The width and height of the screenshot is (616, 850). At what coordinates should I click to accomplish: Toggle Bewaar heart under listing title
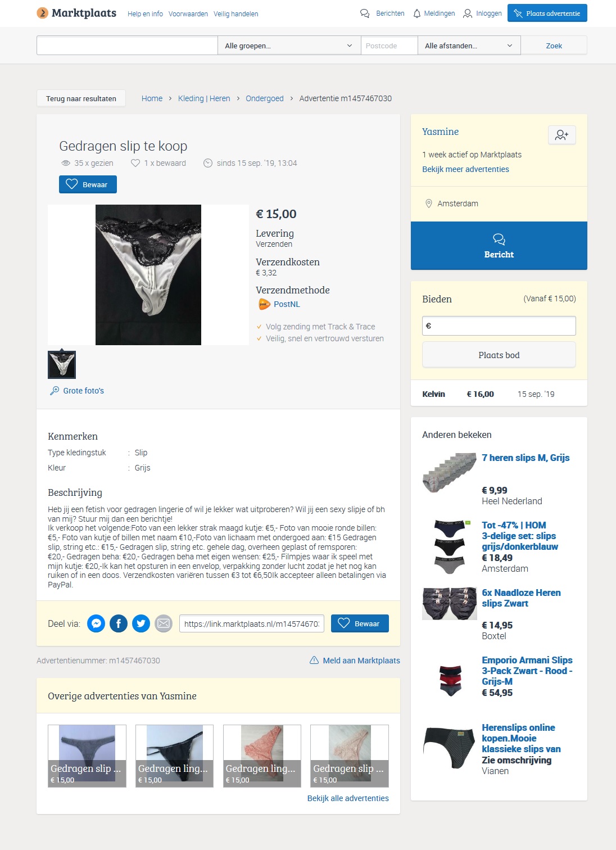pos(88,184)
